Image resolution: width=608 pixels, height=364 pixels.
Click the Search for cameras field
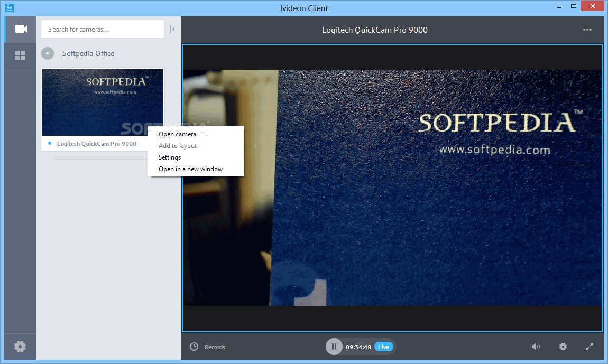103,29
